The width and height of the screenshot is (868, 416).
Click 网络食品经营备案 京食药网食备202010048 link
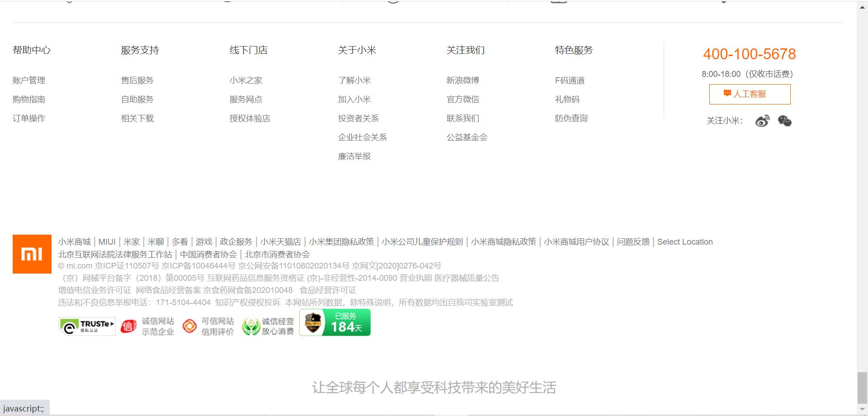click(x=214, y=290)
